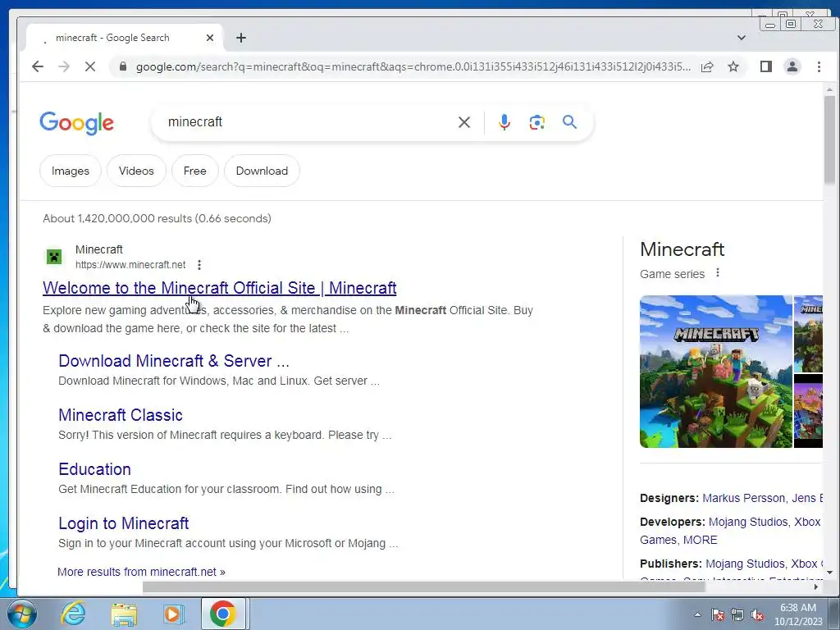This screenshot has width=840, height=630.
Task: Open the purple Minecraft side image
Action: [808, 412]
